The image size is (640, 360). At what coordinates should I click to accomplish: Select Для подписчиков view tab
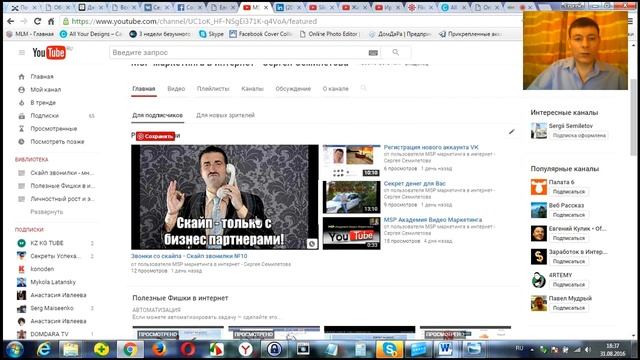158,115
